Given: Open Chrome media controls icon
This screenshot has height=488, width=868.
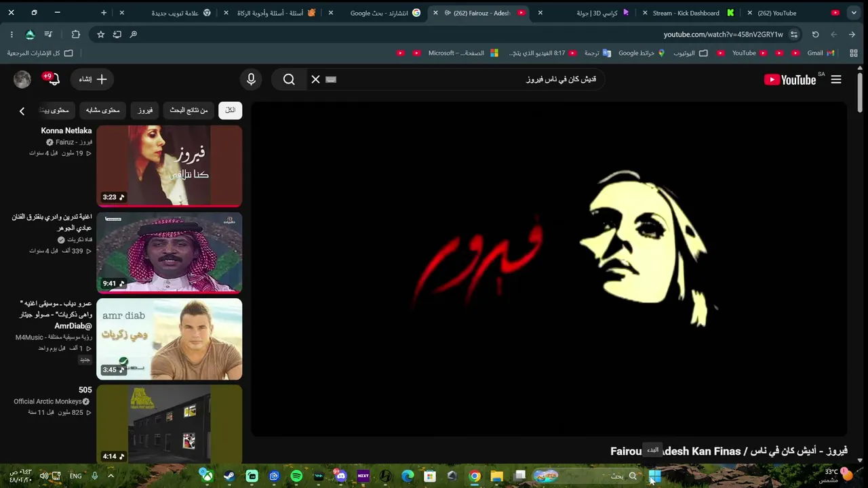Looking at the screenshot, I should 48,35.
